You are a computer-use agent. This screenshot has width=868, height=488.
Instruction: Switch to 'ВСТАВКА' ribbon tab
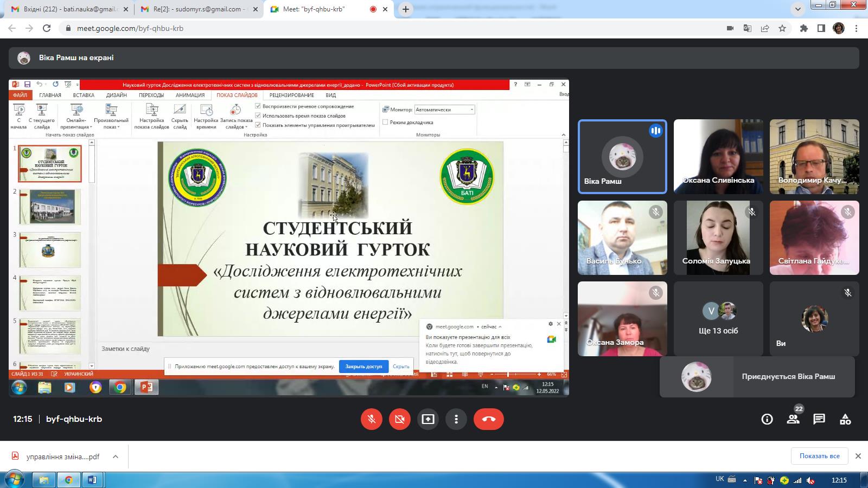(84, 95)
